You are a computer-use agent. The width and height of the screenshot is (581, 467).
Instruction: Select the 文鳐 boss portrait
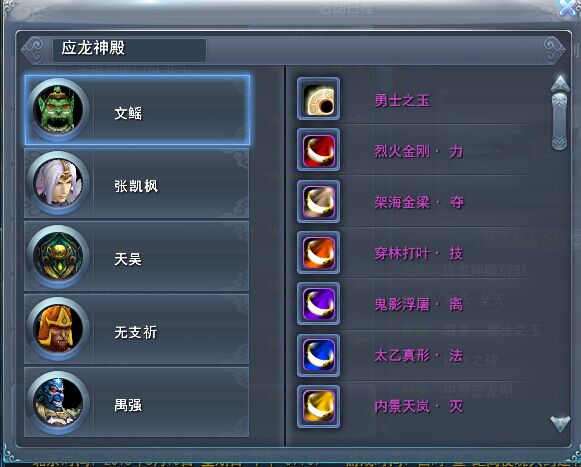pyautogui.click(x=58, y=110)
